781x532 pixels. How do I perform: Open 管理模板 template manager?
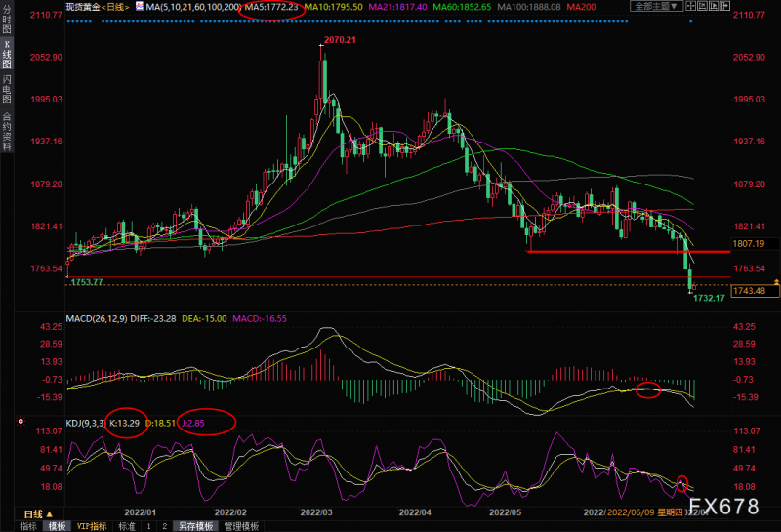pos(241,526)
